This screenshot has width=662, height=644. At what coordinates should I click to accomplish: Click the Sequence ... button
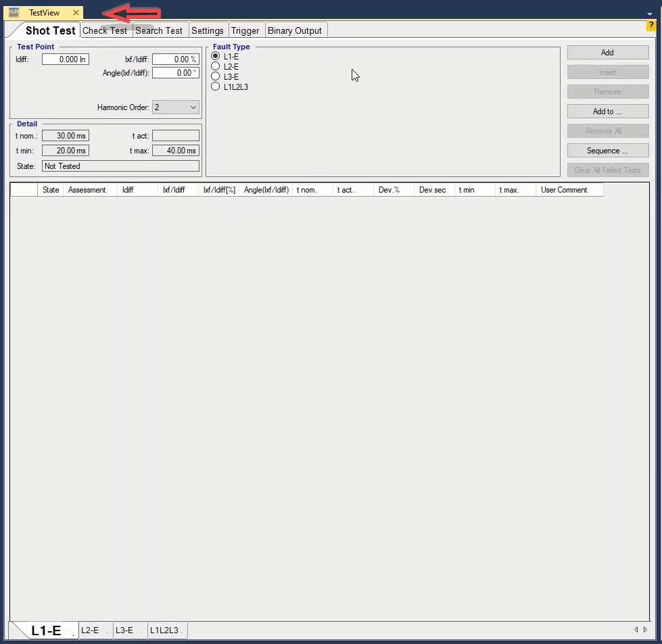[x=607, y=151]
